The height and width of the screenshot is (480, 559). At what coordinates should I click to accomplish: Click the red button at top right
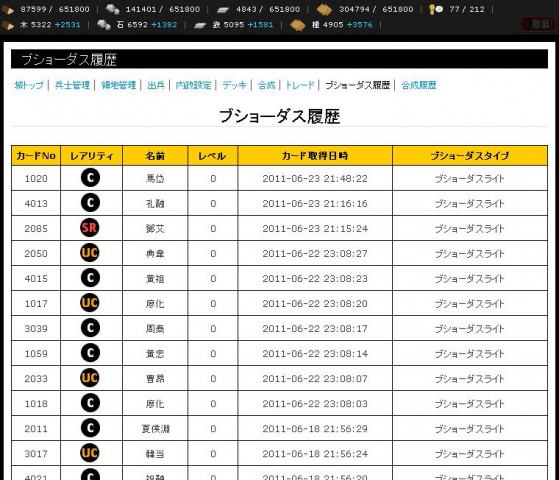coord(539,24)
